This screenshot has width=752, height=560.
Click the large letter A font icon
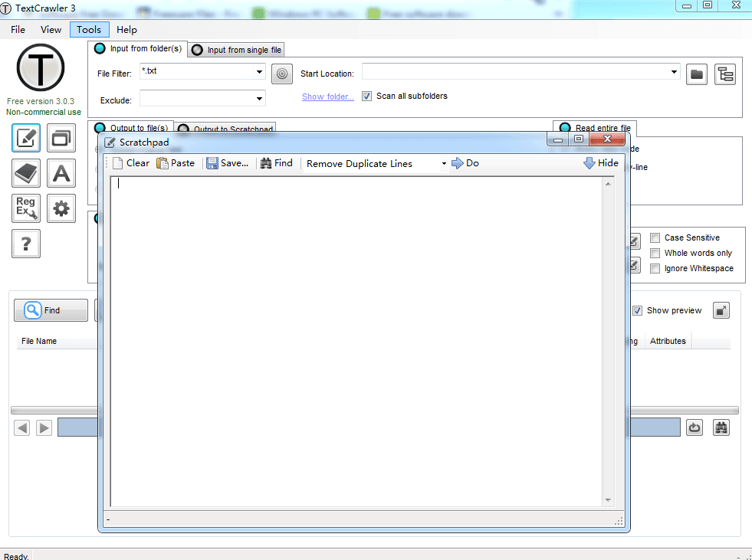[61, 173]
